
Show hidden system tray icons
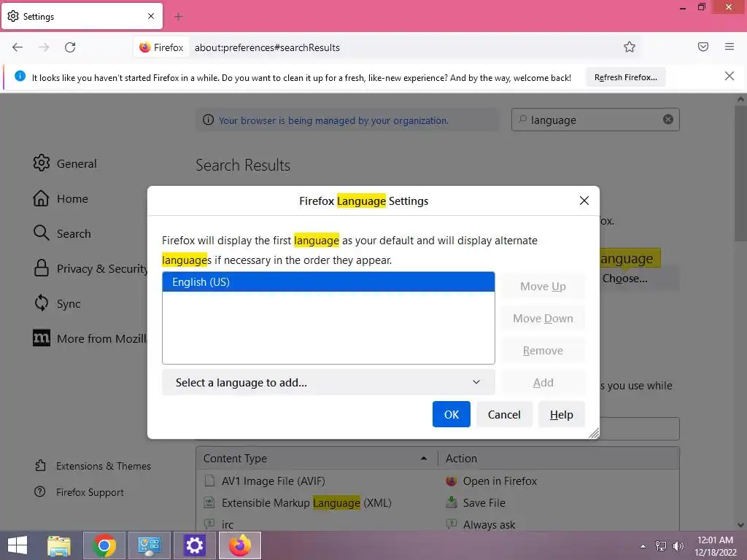[643, 546]
